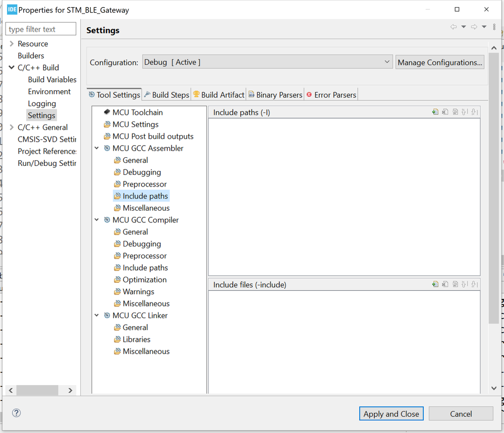The image size is (504, 433).
Task: Open the Configuration dropdown showing Debug [Active]
Action: tap(267, 62)
